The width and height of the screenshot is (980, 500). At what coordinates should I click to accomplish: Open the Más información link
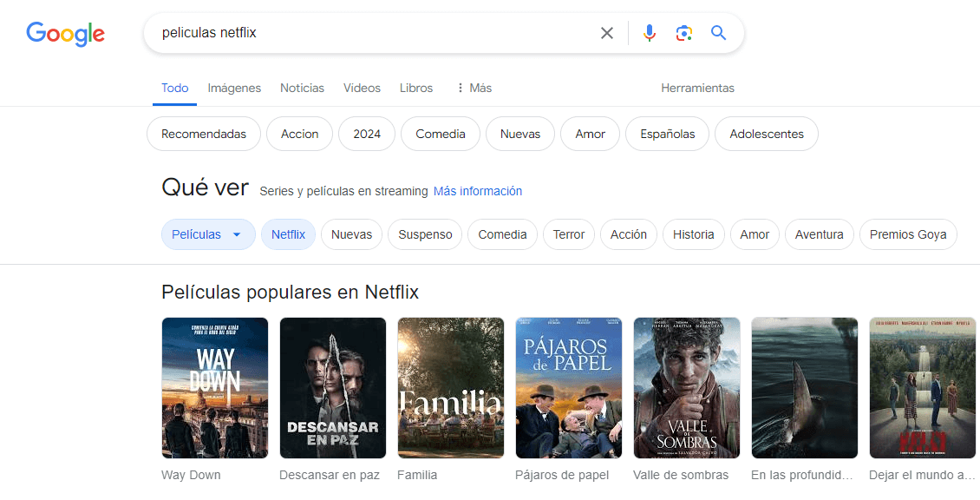click(478, 192)
